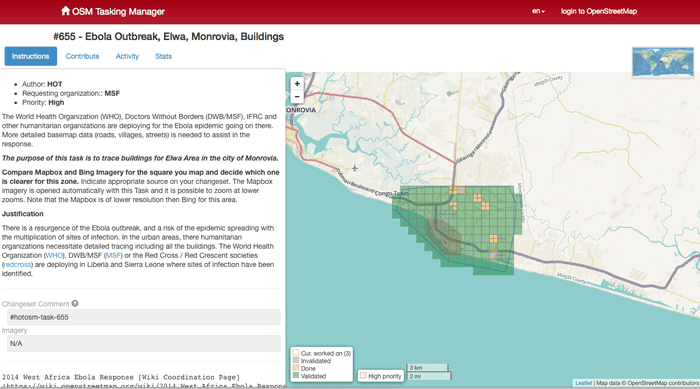Click the airport icon on the map
The height and width of the screenshot is (389, 700).
click(x=354, y=168)
